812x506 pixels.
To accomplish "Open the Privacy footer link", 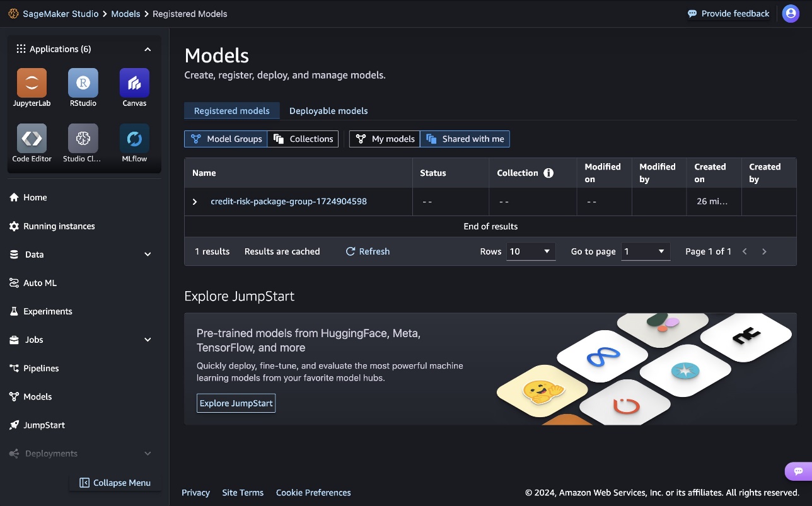I will point(195,493).
